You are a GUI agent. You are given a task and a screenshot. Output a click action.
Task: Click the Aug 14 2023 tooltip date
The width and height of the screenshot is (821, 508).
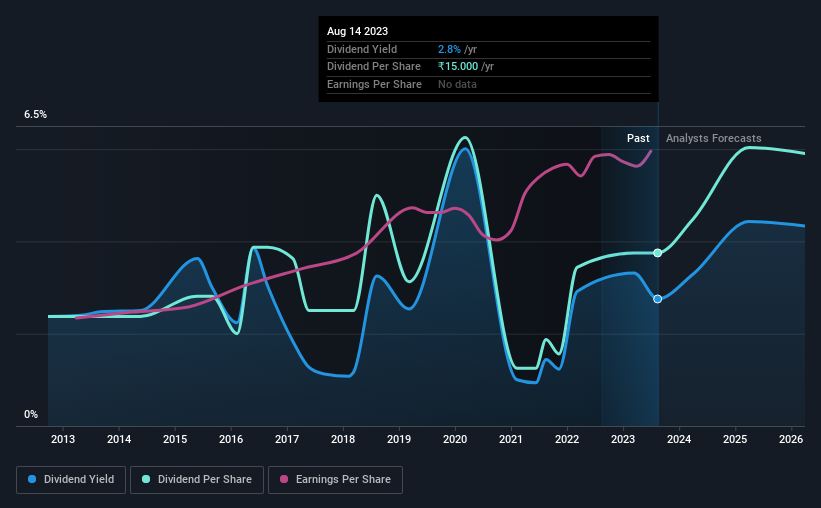(358, 31)
